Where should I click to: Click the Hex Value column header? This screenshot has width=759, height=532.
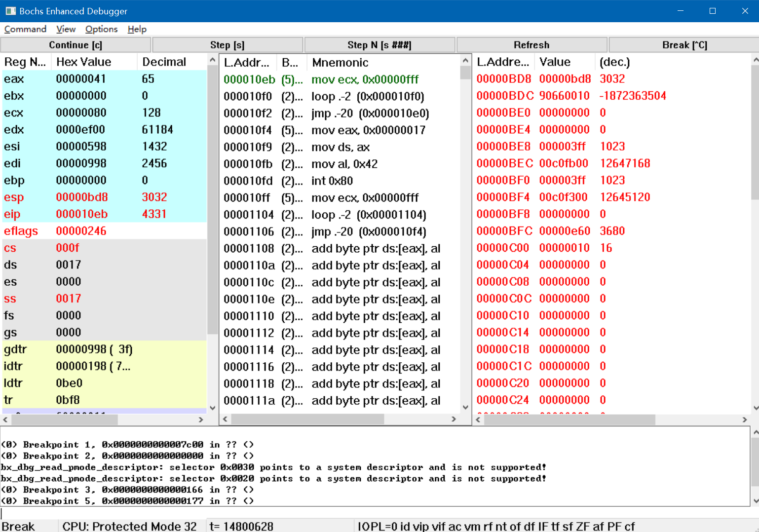coord(94,62)
